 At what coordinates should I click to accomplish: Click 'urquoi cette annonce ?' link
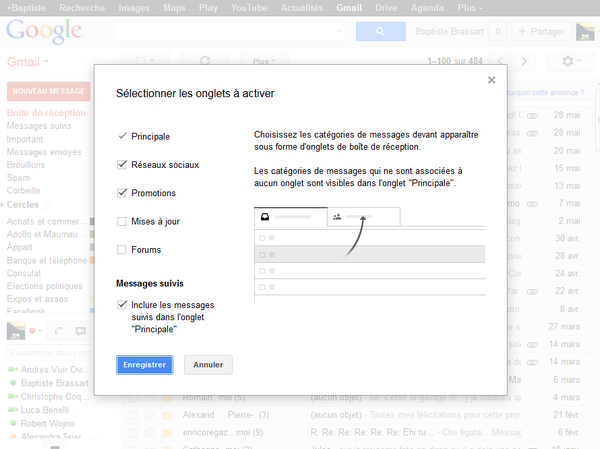546,93
